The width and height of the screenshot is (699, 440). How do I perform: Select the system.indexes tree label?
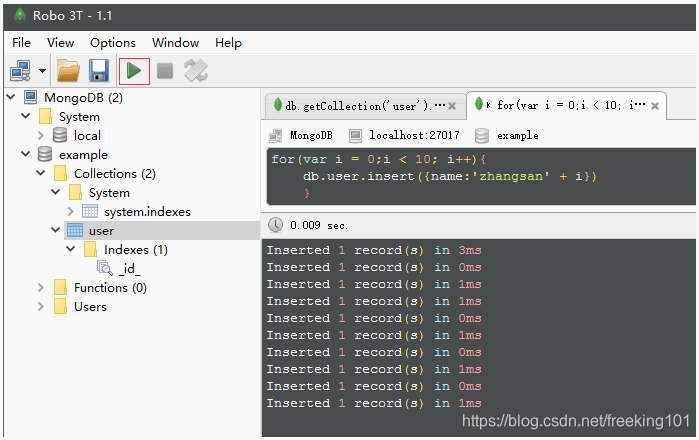tap(148, 212)
